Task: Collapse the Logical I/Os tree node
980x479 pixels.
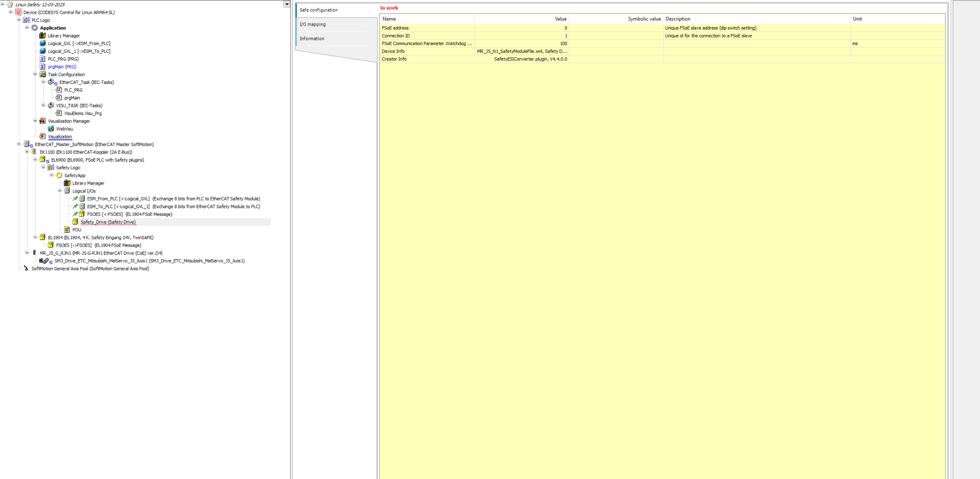Action: tap(59, 190)
